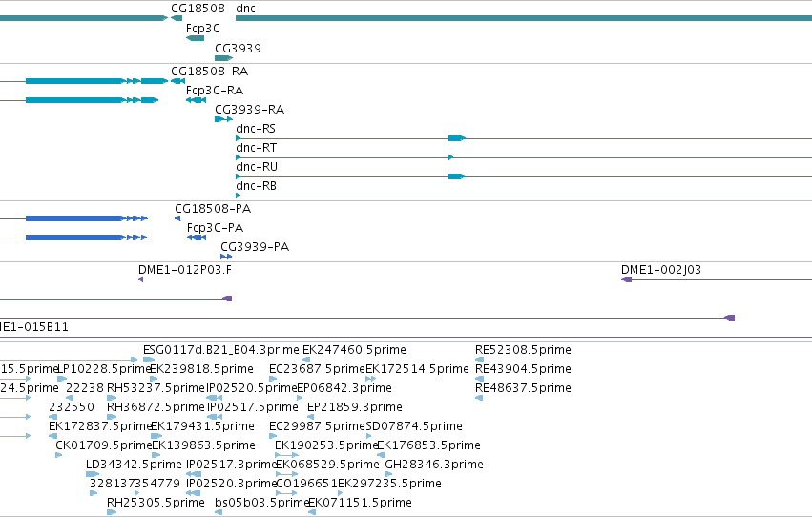Image resolution: width=812 pixels, height=517 pixels.
Task: Click the CG18508 gene label
Action: click(x=198, y=9)
